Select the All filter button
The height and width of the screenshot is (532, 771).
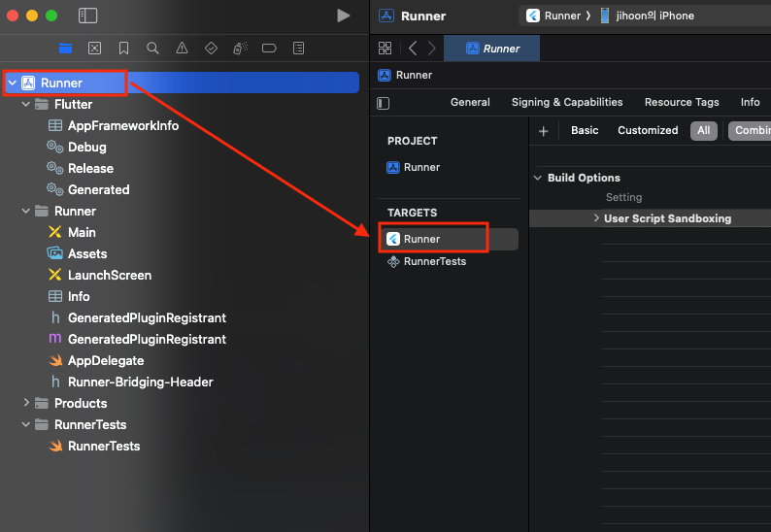704,131
